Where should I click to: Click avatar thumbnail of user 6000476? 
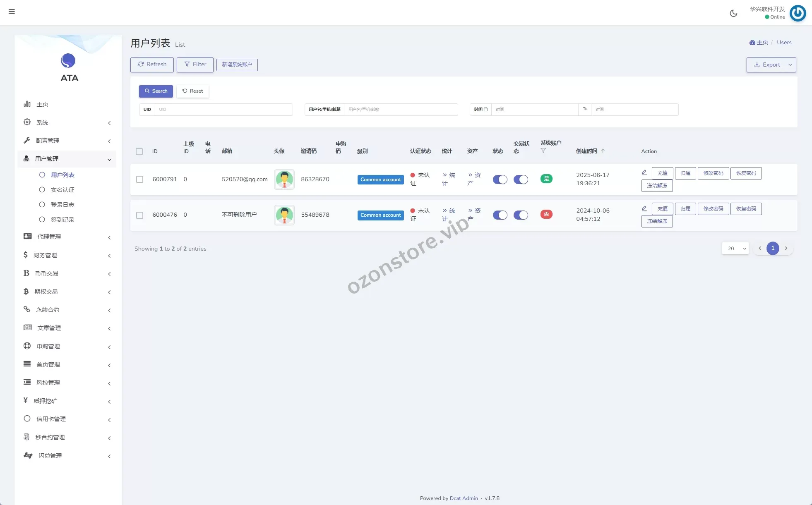[284, 215]
